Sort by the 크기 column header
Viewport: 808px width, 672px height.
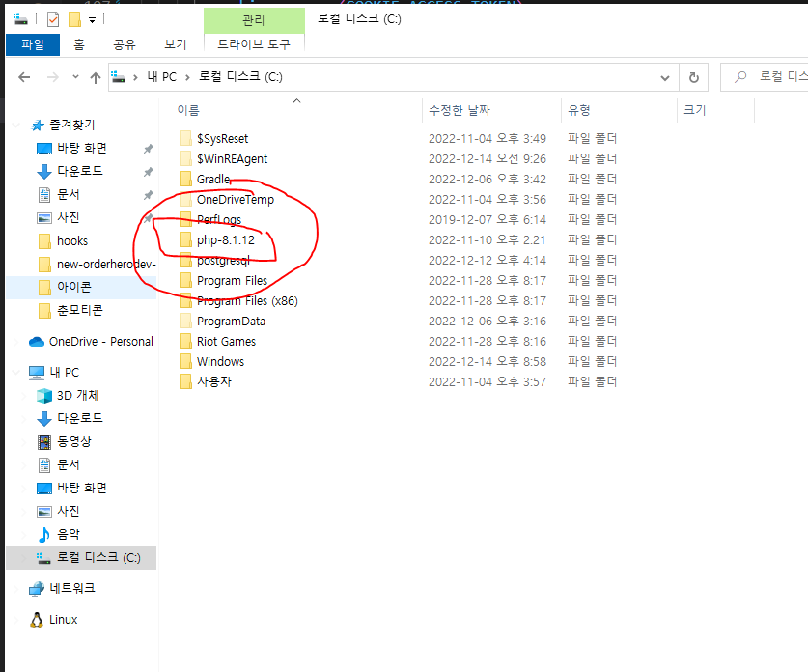[x=694, y=110]
